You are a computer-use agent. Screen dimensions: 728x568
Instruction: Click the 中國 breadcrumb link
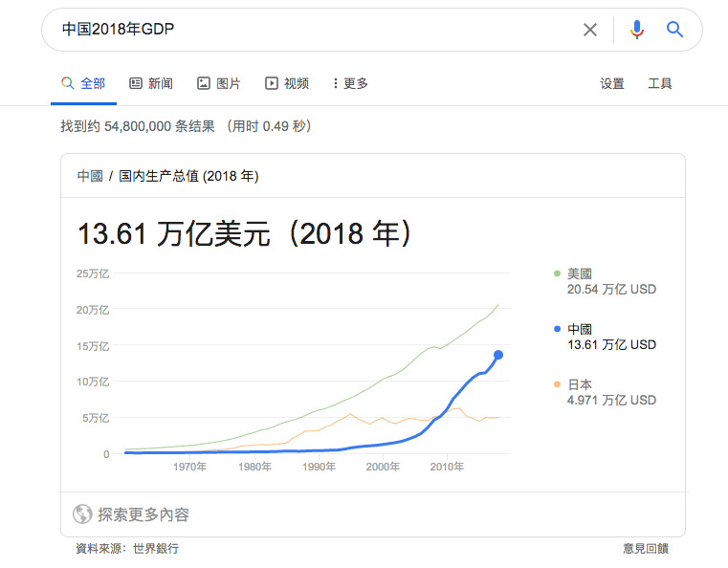point(90,176)
